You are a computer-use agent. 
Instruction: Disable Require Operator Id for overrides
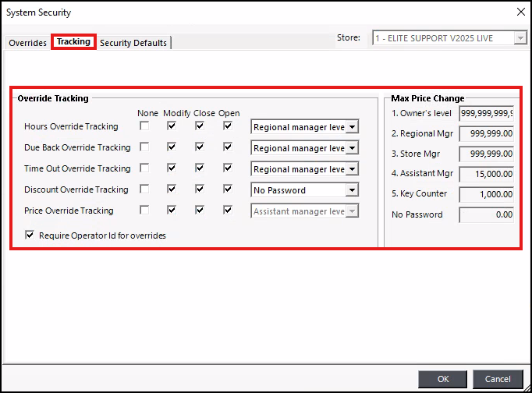30,235
